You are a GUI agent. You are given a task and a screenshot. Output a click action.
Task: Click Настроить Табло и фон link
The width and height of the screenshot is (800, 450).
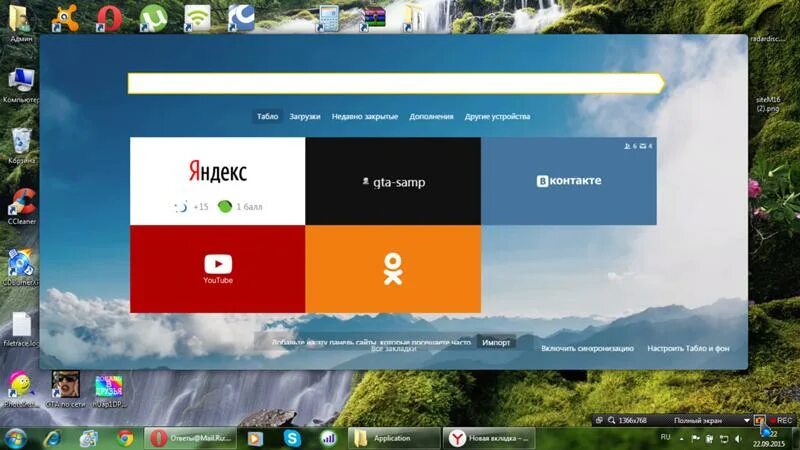[688, 348]
